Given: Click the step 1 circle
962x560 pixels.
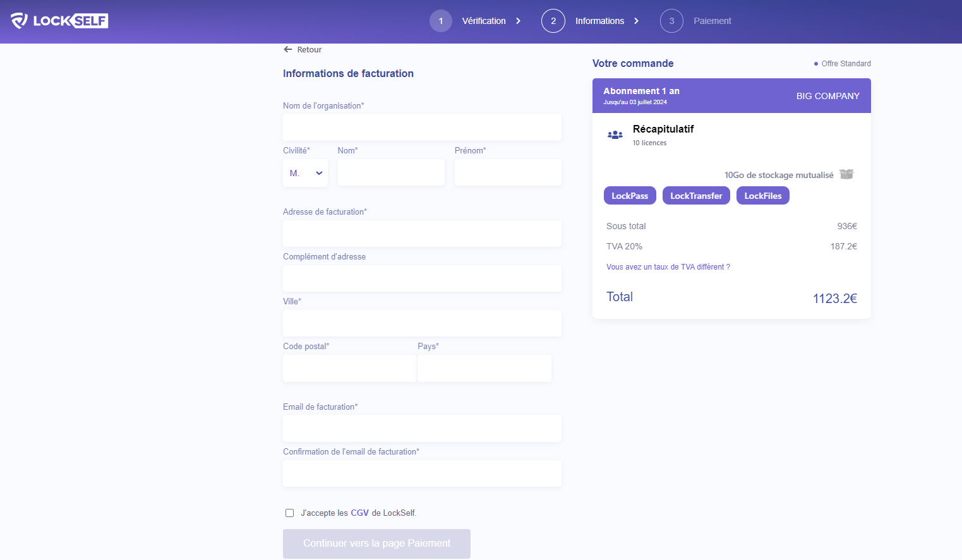Looking at the screenshot, I should click(x=441, y=21).
